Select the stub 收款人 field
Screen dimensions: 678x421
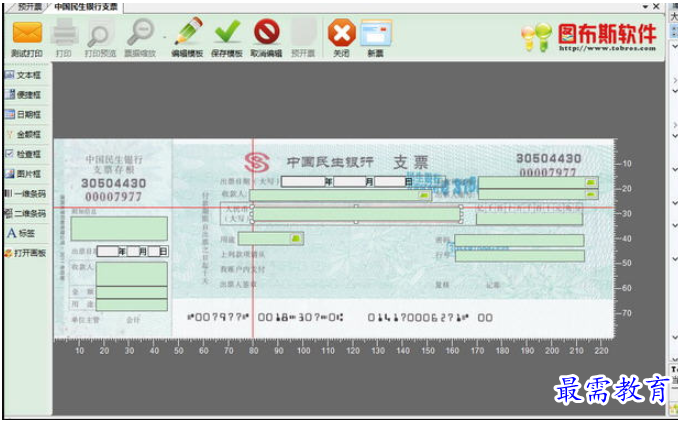(131, 274)
